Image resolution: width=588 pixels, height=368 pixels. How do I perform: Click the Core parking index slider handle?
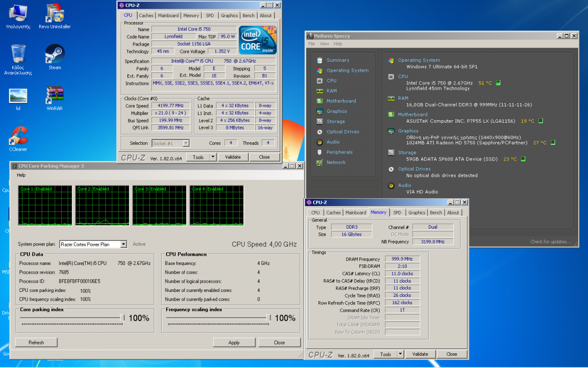click(122, 318)
